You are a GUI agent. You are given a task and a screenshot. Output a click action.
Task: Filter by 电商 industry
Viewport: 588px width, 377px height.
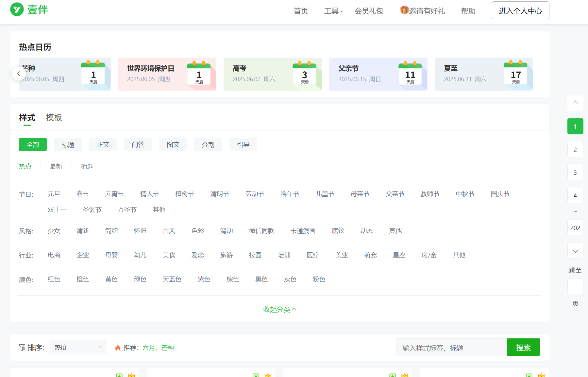(54, 255)
